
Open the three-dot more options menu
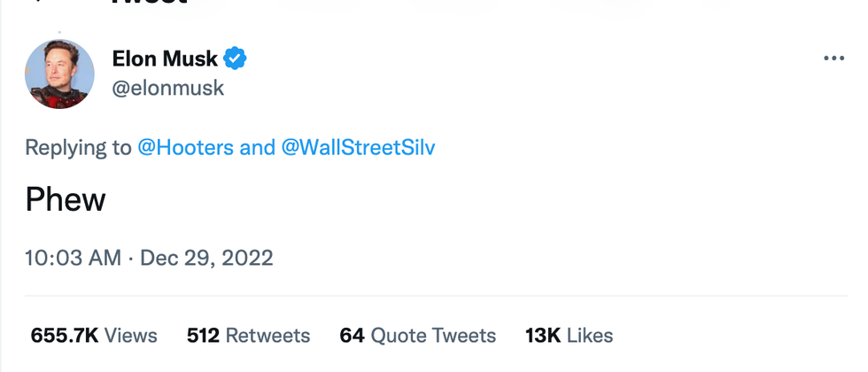(x=833, y=58)
